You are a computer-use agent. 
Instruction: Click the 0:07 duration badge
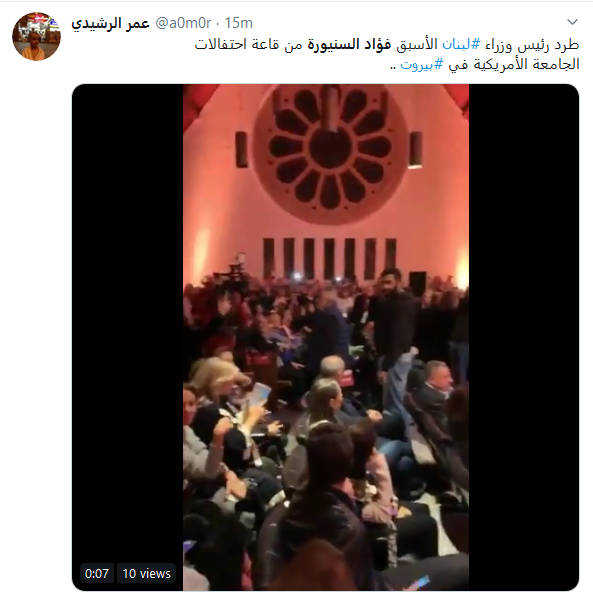tap(97, 574)
